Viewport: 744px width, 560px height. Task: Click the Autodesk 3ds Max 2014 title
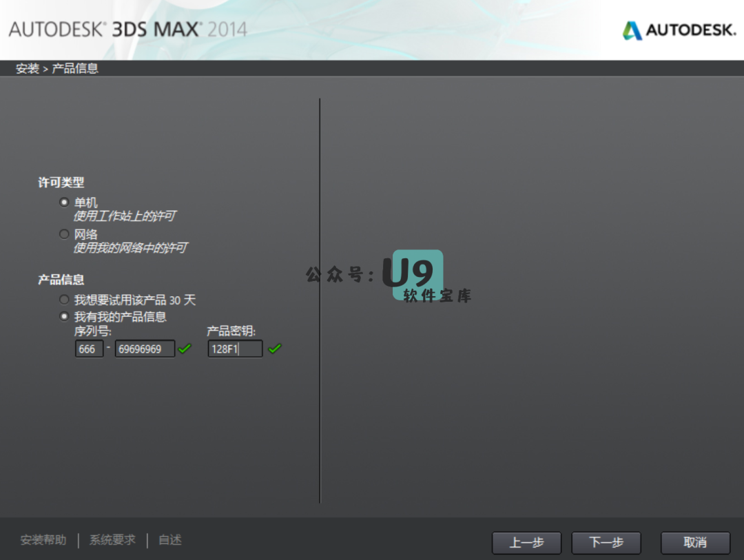coord(127,30)
